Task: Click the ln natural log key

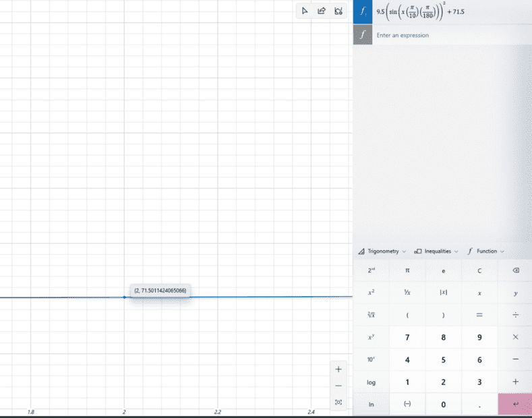Action: point(371,405)
